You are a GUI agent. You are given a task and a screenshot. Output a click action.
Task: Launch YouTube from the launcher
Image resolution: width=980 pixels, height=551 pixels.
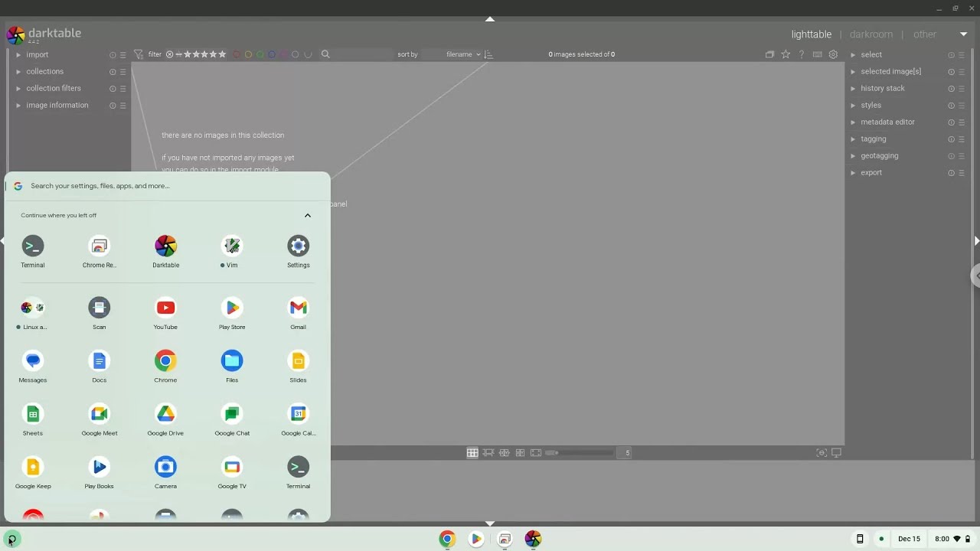(x=165, y=314)
